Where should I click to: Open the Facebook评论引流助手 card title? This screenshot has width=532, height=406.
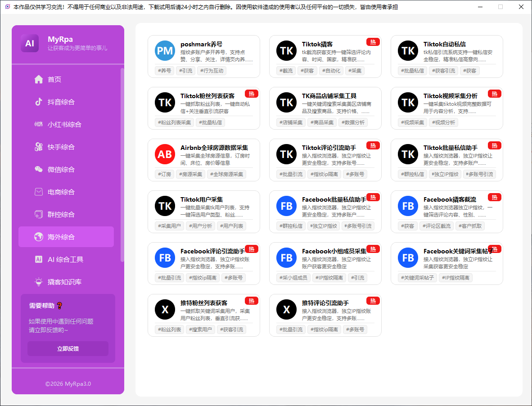212,251
